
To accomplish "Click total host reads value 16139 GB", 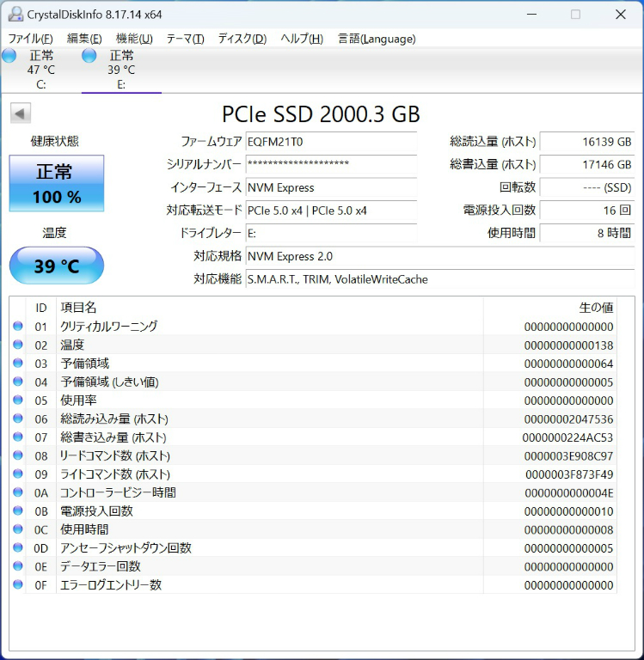I will tap(587, 142).
